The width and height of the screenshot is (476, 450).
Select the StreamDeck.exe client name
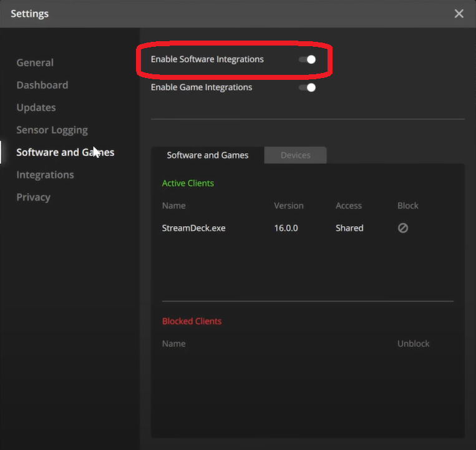point(193,228)
